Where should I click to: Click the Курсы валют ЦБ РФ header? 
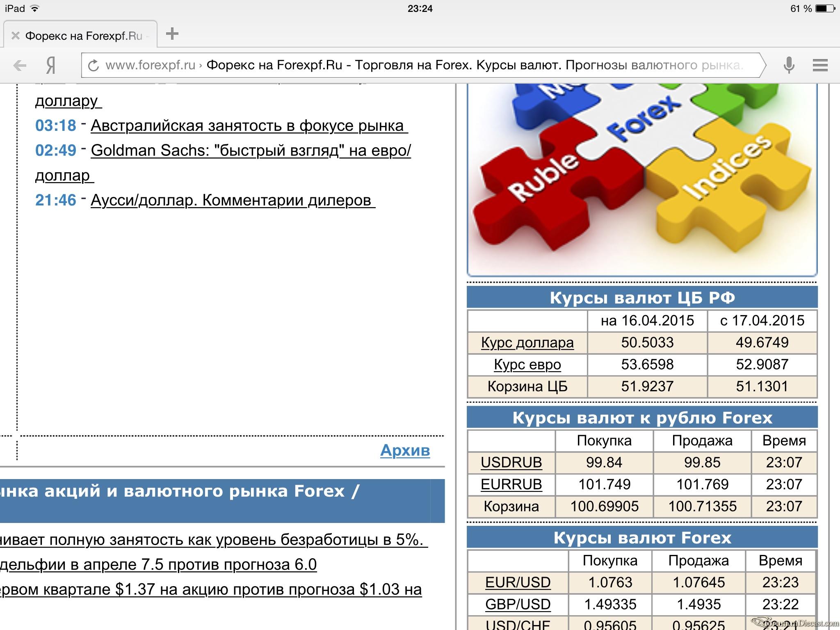pos(642,297)
